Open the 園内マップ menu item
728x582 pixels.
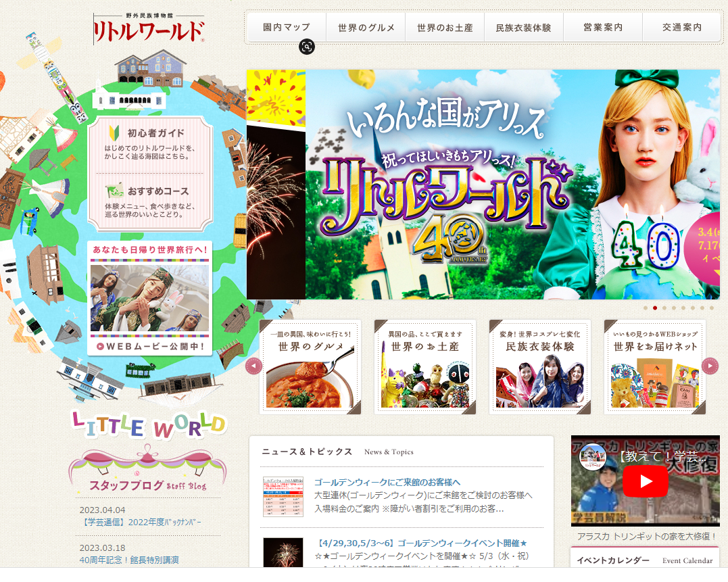(287, 28)
